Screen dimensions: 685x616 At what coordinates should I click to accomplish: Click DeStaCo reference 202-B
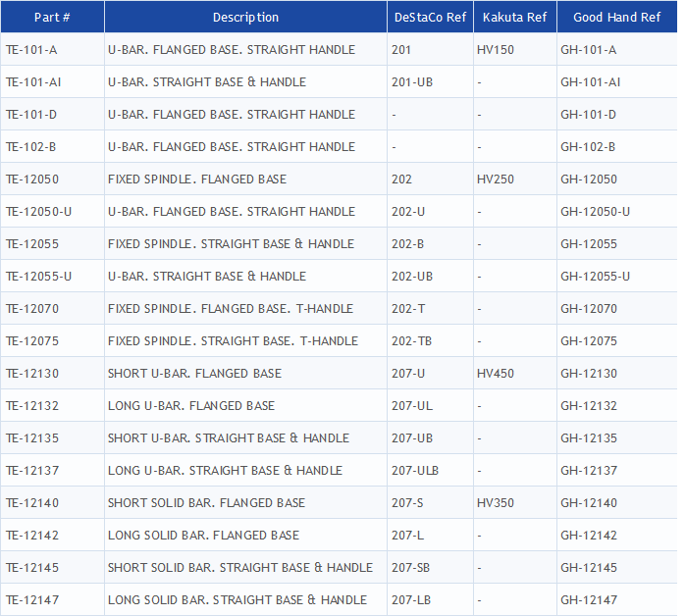tap(407, 243)
